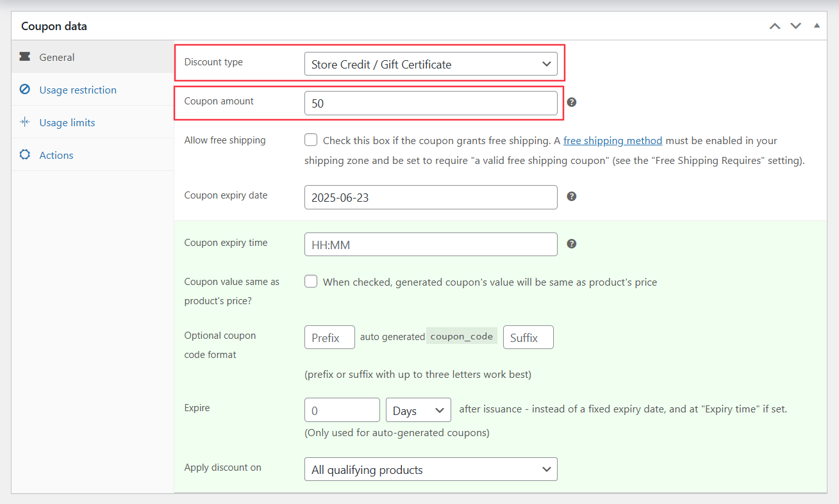Check coupon value same as product's price
839x504 pixels.
[311, 282]
